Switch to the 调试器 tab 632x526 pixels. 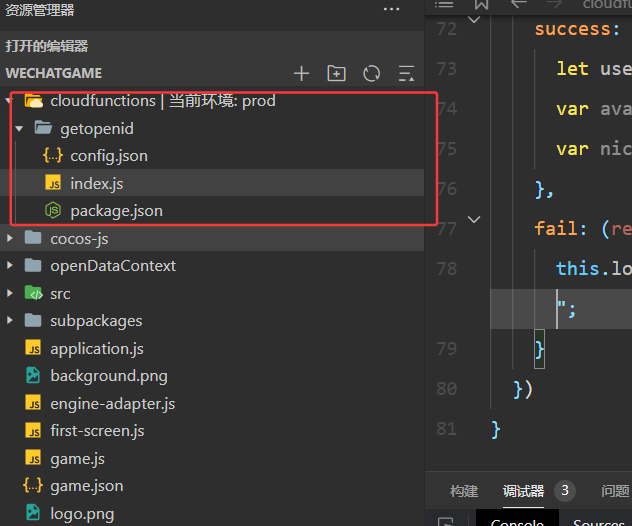point(523,491)
